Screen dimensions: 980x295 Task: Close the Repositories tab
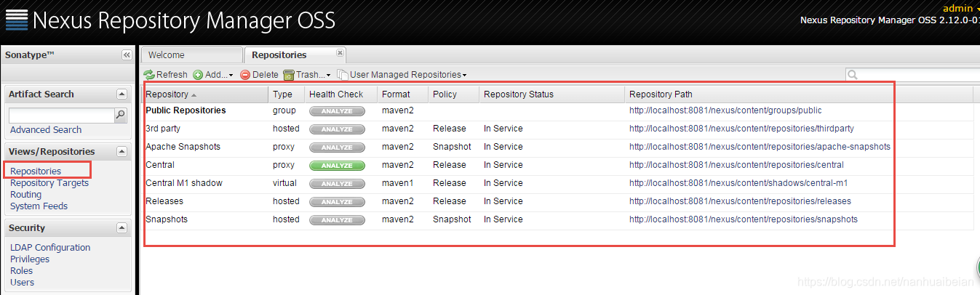340,53
